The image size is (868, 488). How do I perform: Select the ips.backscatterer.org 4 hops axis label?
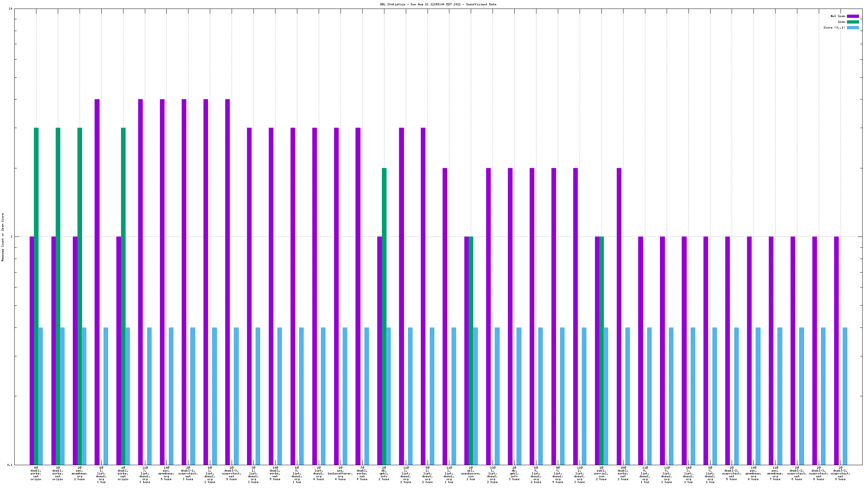[340, 473]
